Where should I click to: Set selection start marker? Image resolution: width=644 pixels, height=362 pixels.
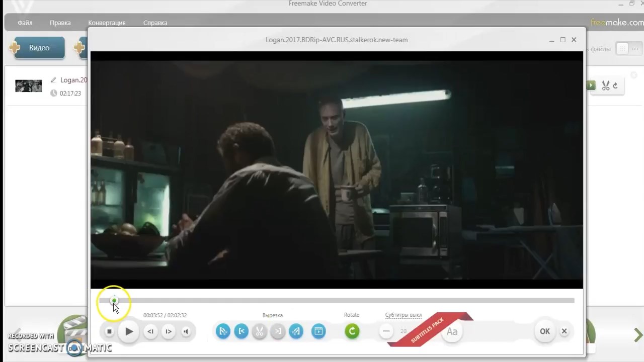tap(242, 331)
